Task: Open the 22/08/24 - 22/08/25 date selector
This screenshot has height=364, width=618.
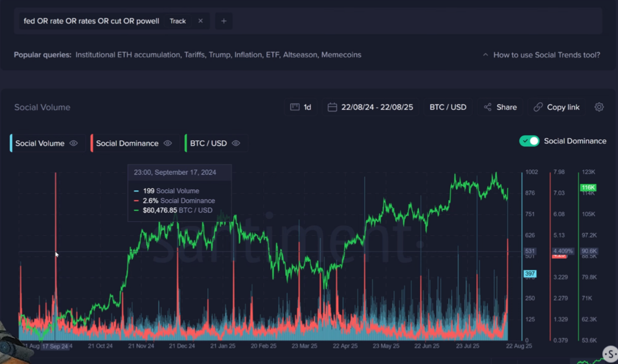Action: tap(370, 107)
